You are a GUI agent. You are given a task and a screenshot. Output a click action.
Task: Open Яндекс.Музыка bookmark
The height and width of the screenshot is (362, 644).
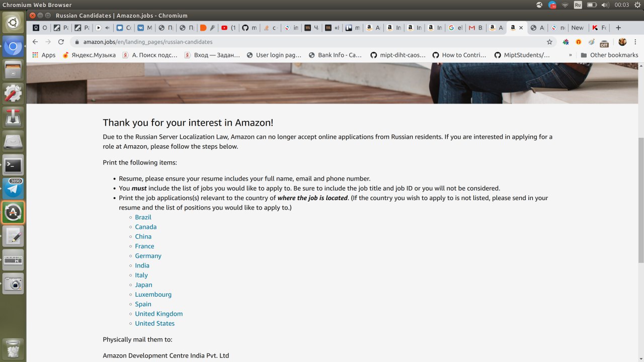pyautogui.click(x=89, y=55)
